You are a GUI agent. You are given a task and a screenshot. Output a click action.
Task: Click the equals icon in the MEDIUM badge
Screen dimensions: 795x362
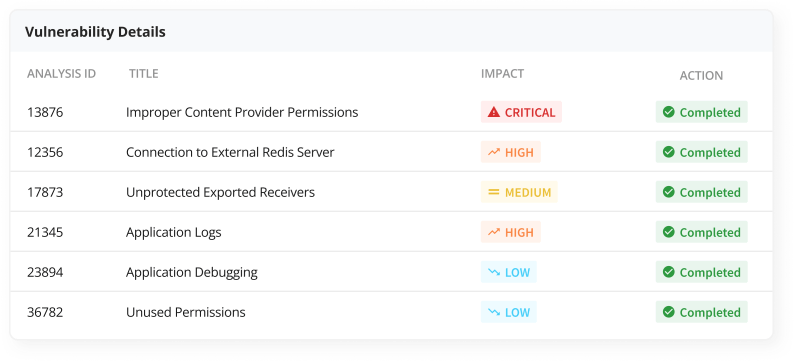click(494, 192)
